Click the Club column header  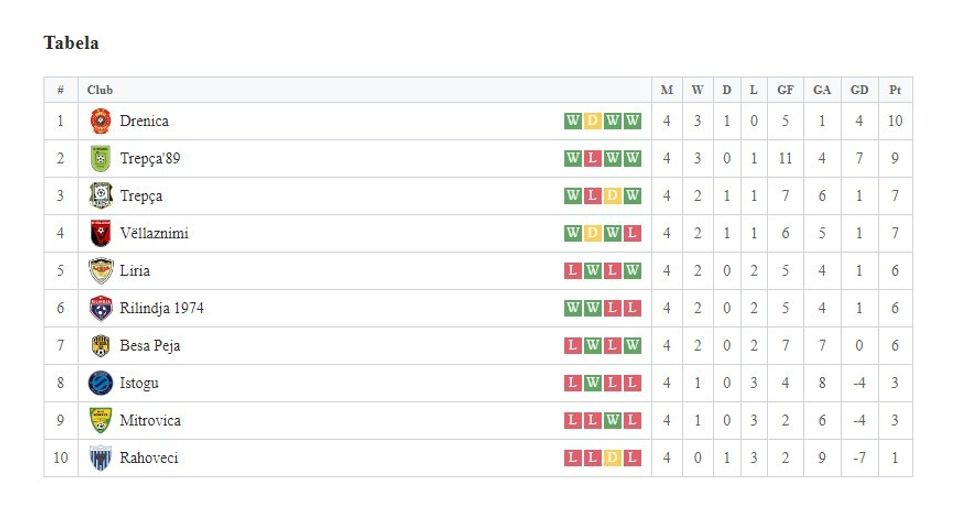[100, 90]
